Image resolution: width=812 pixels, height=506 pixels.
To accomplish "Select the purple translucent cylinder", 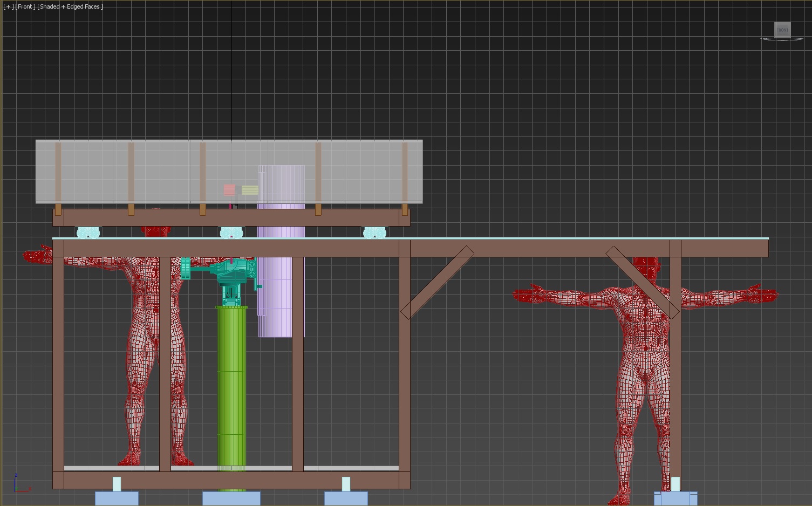I will (x=281, y=302).
